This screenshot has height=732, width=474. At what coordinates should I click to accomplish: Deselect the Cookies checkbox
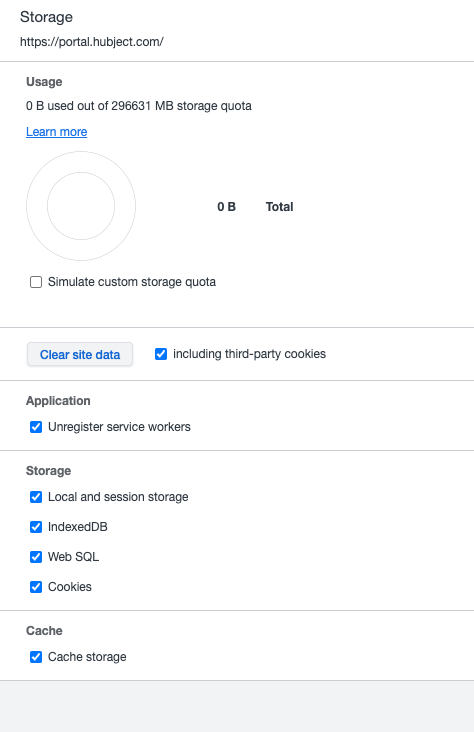(36, 586)
